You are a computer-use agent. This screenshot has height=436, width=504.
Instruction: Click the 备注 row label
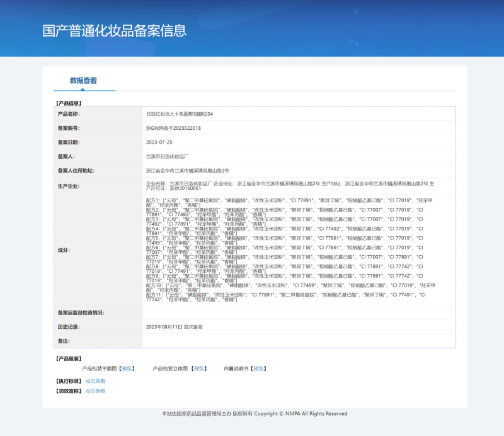(64, 341)
